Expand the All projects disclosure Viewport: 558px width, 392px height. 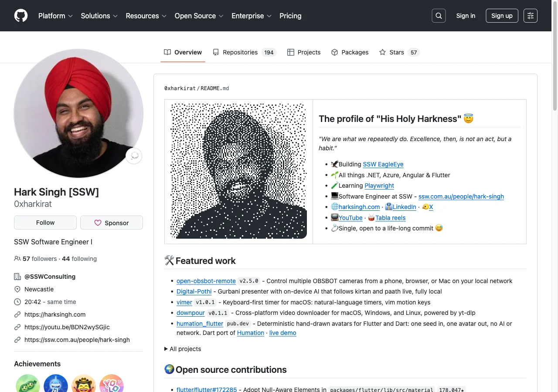click(183, 349)
